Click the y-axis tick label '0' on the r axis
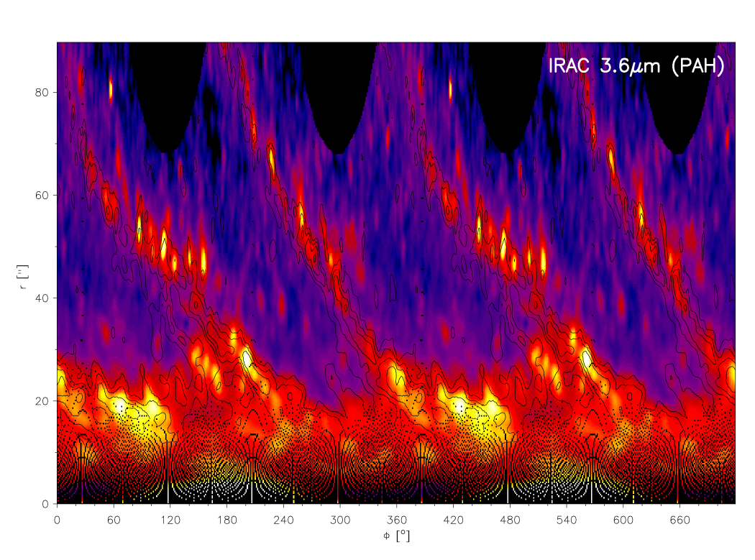The height and width of the screenshot is (560, 755). pos(45,504)
